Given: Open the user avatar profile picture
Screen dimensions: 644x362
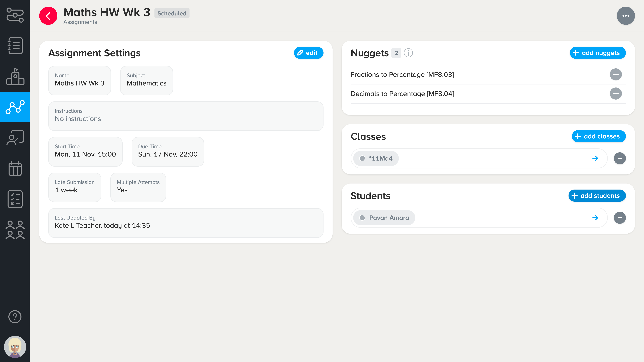Looking at the screenshot, I should tap(15, 347).
